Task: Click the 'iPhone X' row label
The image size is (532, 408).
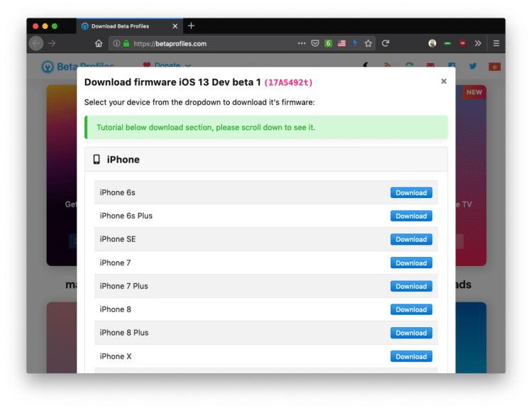Action: (116, 356)
